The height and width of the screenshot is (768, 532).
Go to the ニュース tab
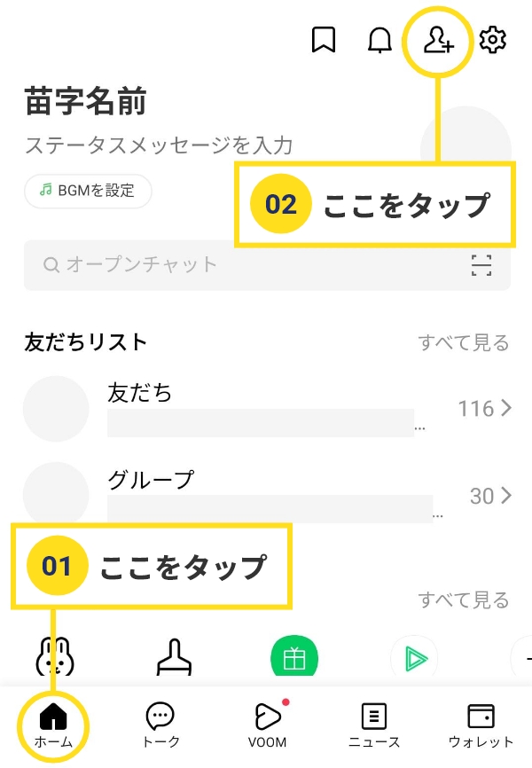click(x=374, y=725)
